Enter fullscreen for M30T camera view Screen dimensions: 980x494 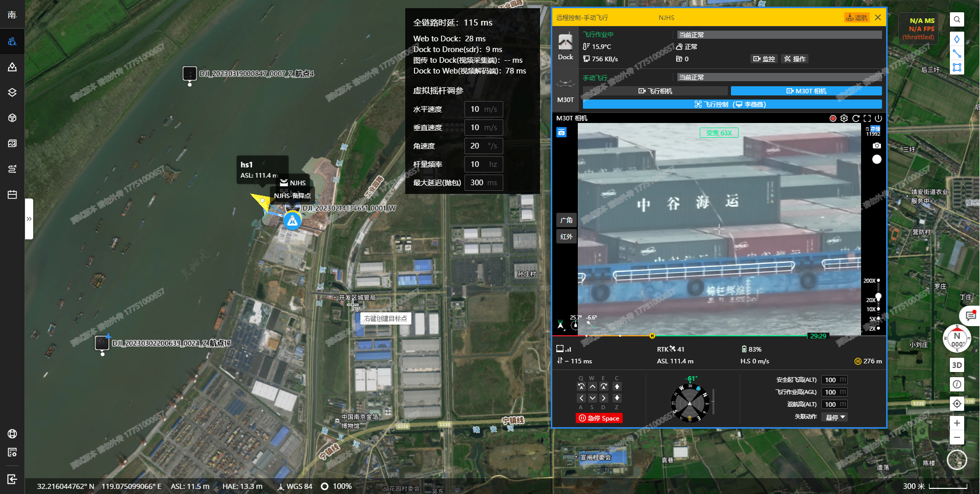click(x=867, y=118)
